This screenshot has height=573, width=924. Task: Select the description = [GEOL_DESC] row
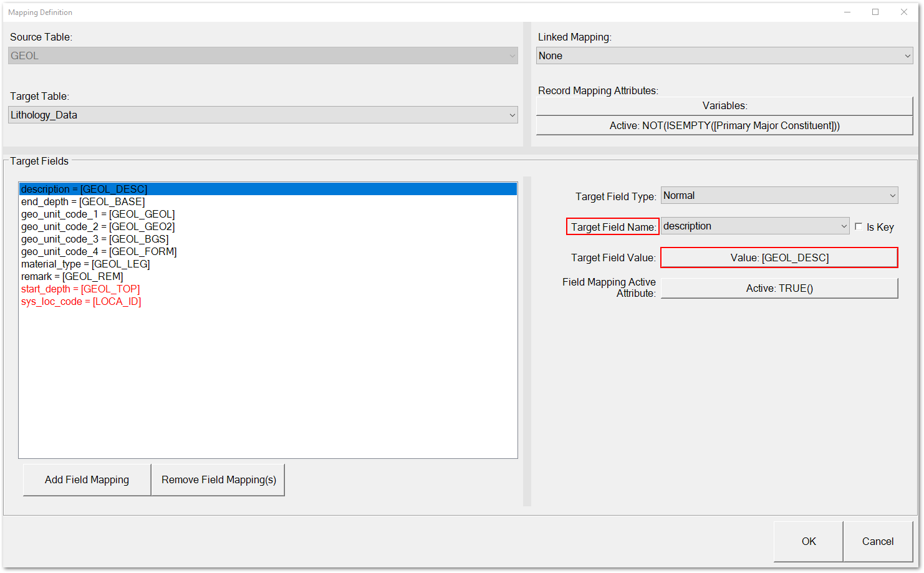pos(268,189)
